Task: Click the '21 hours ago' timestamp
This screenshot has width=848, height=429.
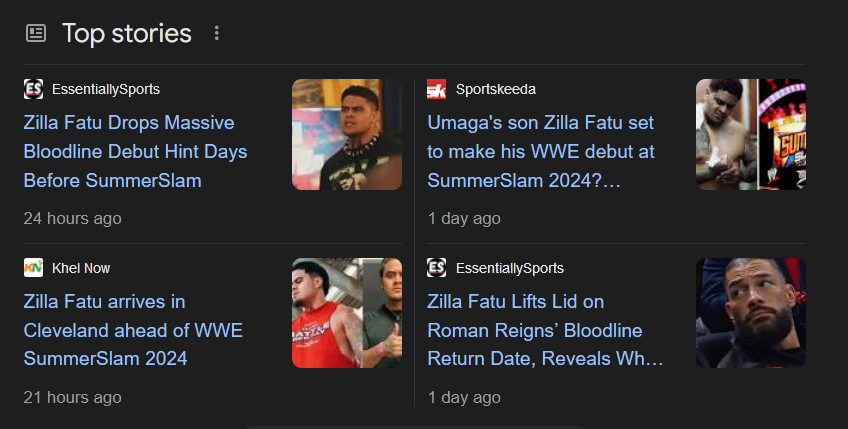Action: tap(72, 397)
